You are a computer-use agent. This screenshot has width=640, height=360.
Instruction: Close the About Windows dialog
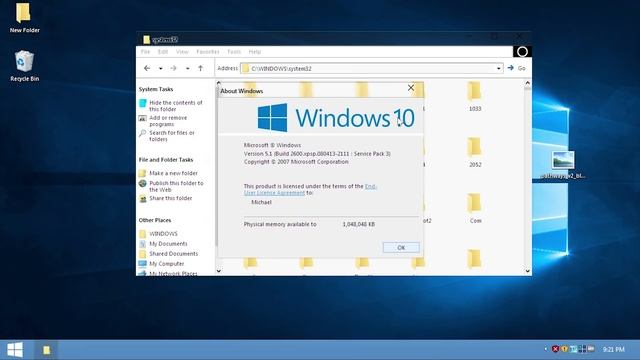coord(411,88)
